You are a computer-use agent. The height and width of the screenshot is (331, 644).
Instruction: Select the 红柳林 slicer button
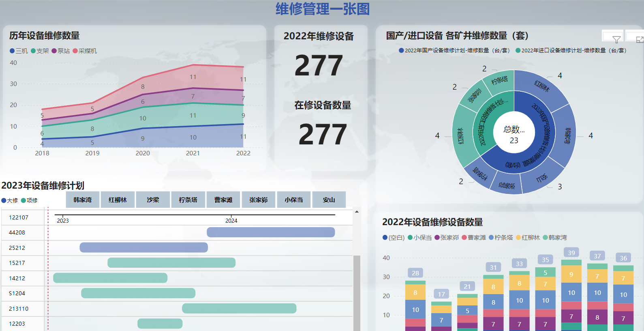[118, 200]
